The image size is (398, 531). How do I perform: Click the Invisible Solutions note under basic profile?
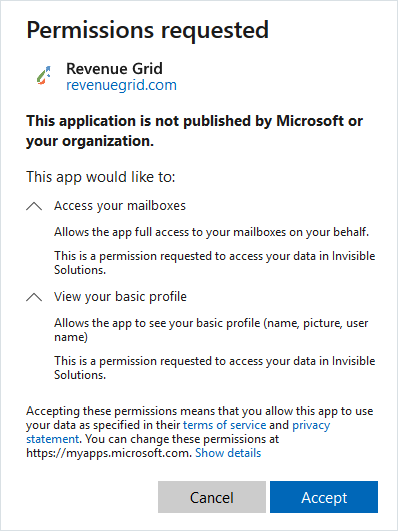[214, 367]
